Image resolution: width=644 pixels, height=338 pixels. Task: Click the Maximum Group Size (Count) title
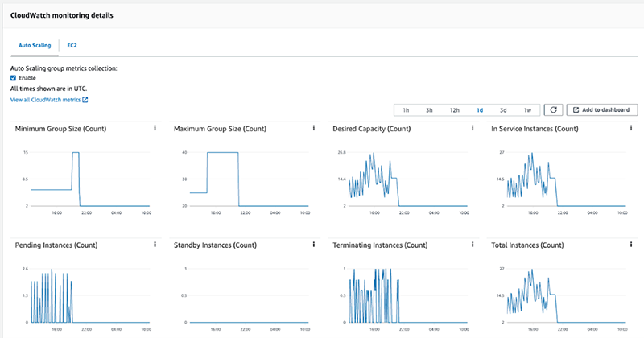point(220,129)
